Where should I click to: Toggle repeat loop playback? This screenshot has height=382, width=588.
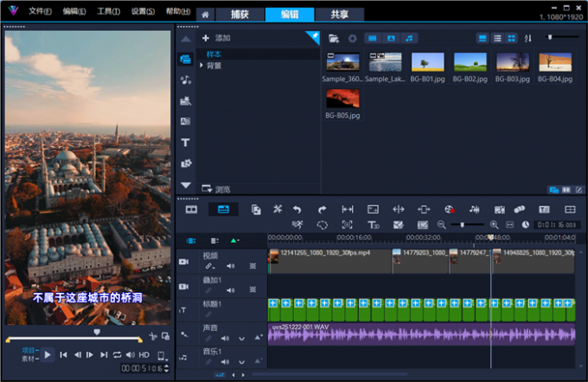pyautogui.click(x=117, y=354)
